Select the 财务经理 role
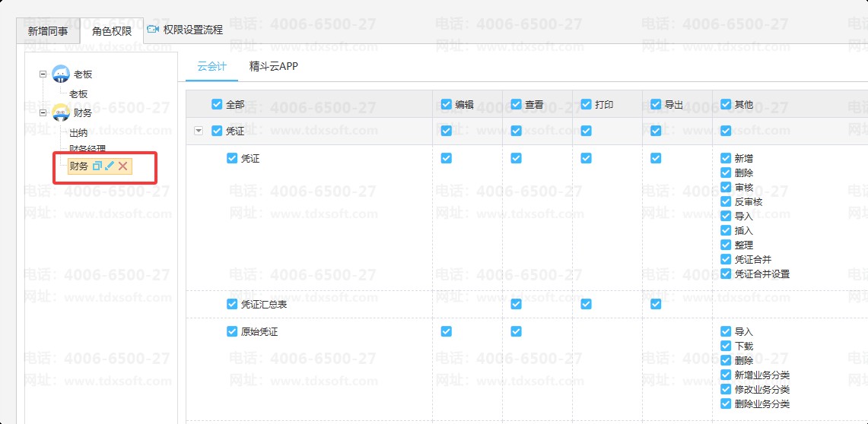 87,149
